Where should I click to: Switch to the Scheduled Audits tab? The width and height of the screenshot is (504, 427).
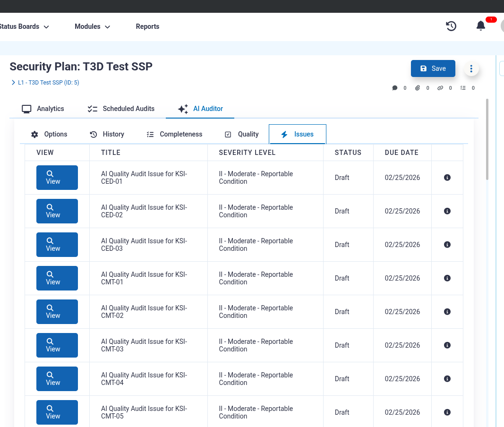pos(121,109)
